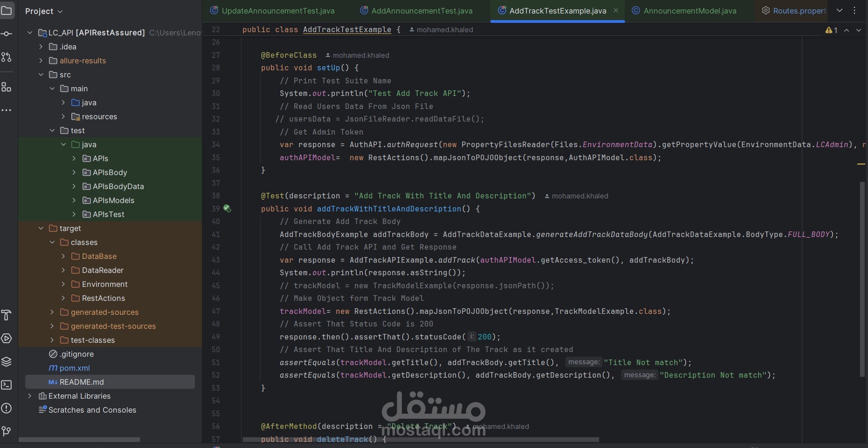Switch to AddAnnouncementTest.java tab

coord(416,11)
